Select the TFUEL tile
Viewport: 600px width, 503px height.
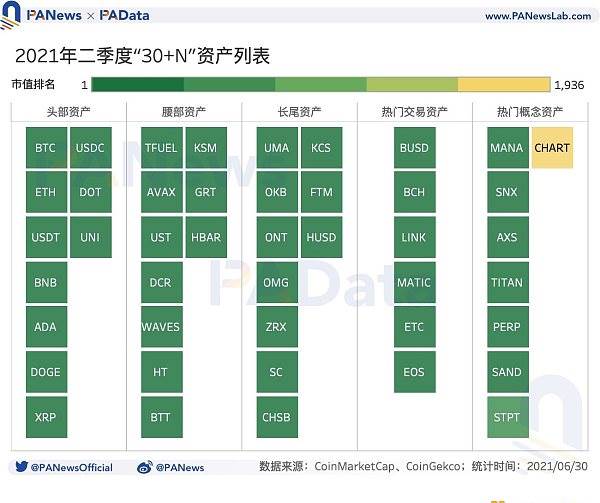click(162, 148)
